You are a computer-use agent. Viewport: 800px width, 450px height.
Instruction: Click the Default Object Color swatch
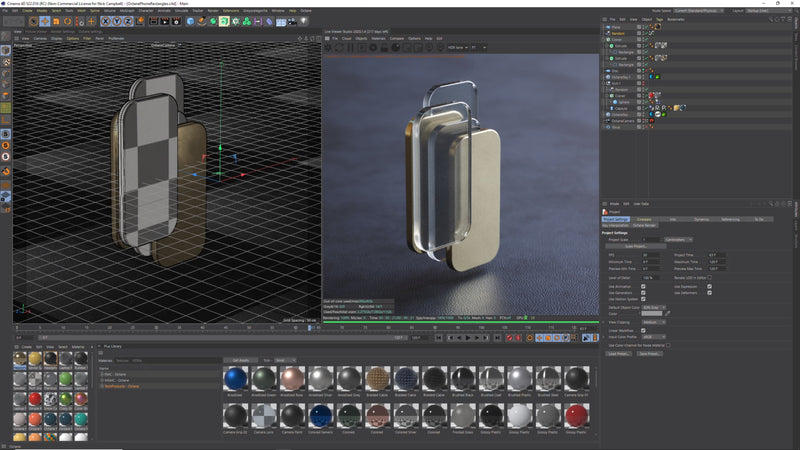pyautogui.click(x=654, y=313)
